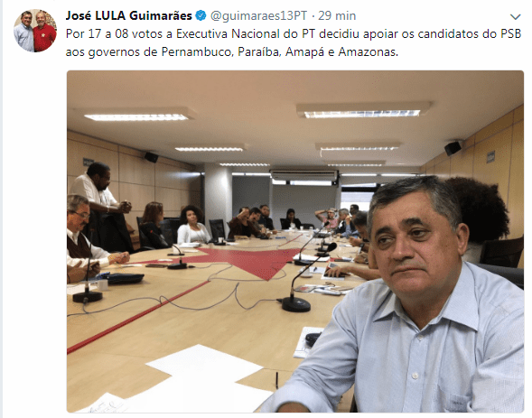Open José LULA Guimarães profile avatar
The height and width of the screenshot is (418, 532).
click(35, 31)
